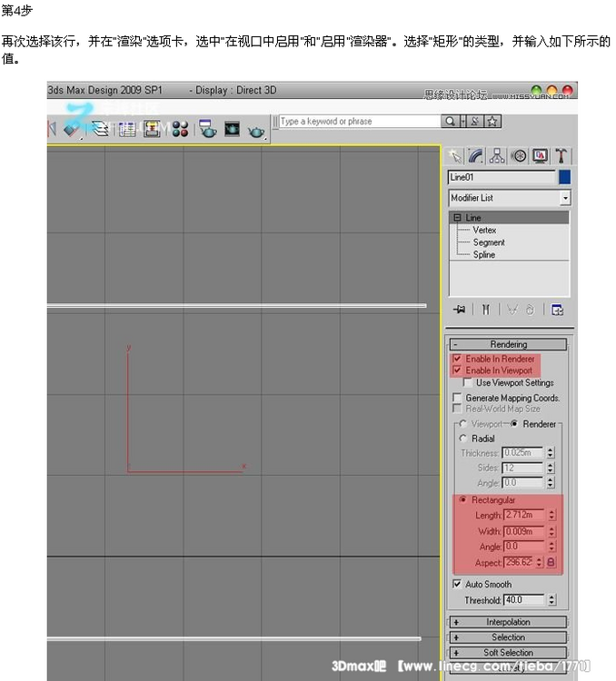Select the Renderer radio option
The width and height of the screenshot is (616, 681).
pos(514,423)
